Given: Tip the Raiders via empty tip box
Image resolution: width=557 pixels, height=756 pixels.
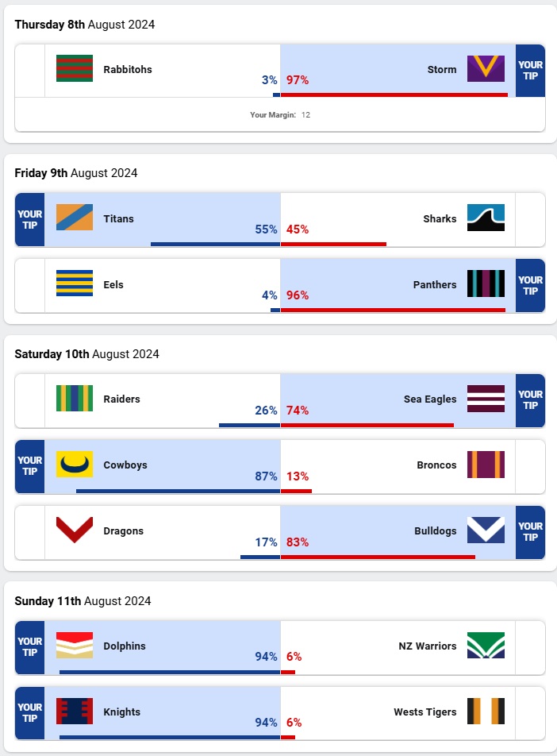Looking at the screenshot, I should pyautogui.click(x=30, y=400).
